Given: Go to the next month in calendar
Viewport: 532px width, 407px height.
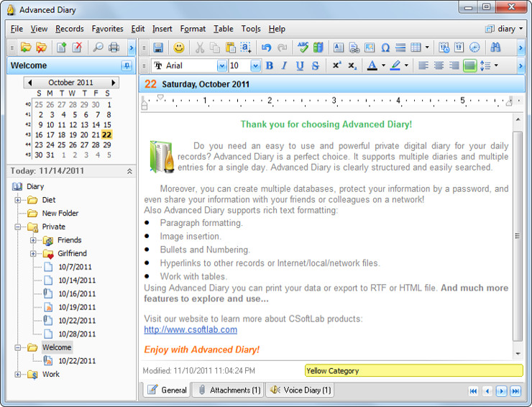Looking at the screenshot, I should pyautogui.click(x=114, y=83).
